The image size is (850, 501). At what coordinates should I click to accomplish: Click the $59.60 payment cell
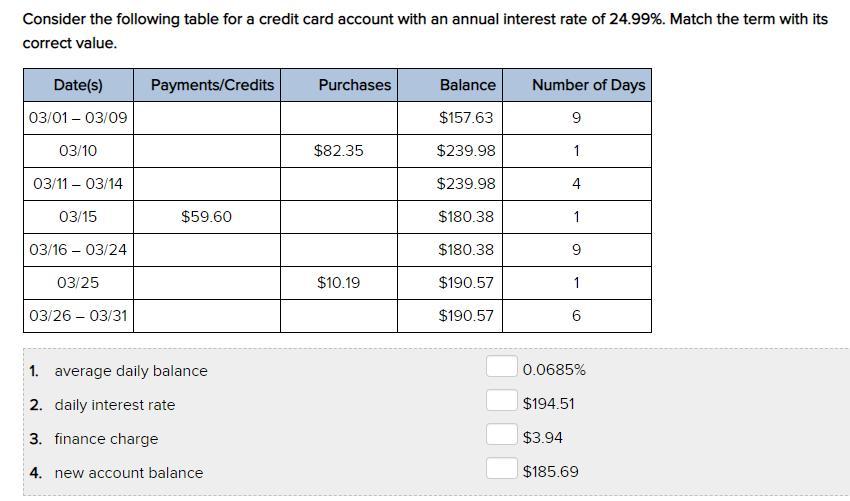(206, 217)
